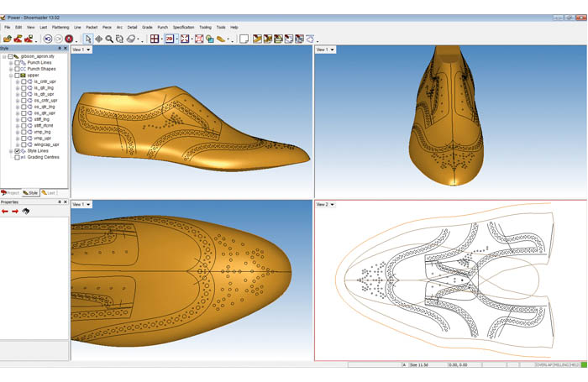This screenshot has width=588, height=382.
Task: Open the Project tab
Action: tap(11, 193)
